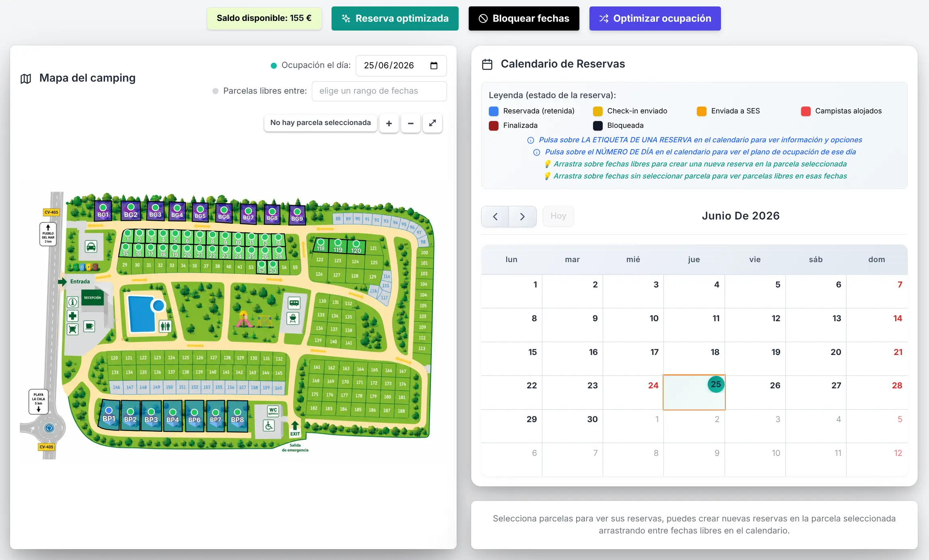This screenshot has height=560, width=929.
Task: Click the Enviada a SES legend swatch
Action: (701, 111)
